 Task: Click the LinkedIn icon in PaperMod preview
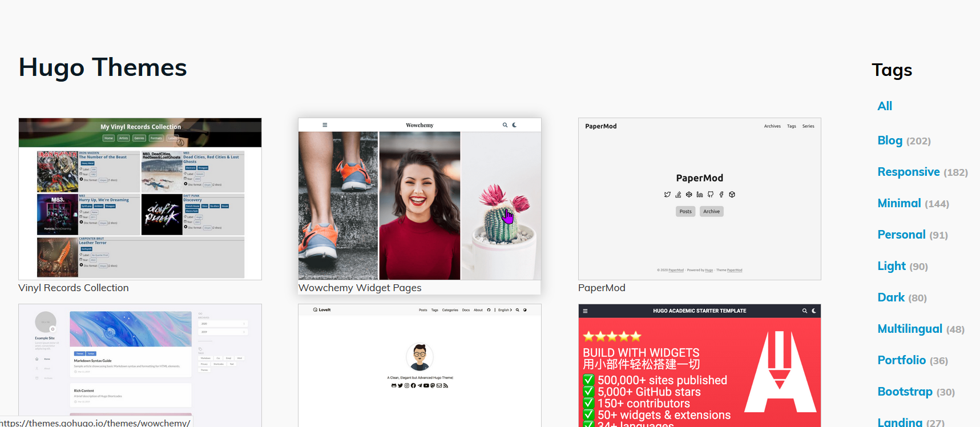[700, 195]
